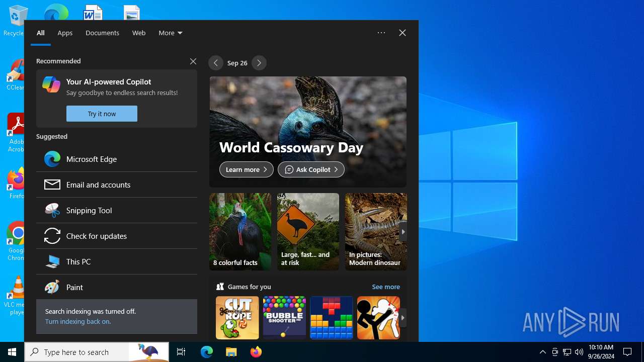Switch to the Web search tab
This screenshot has height=362, width=644.
click(139, 33)
